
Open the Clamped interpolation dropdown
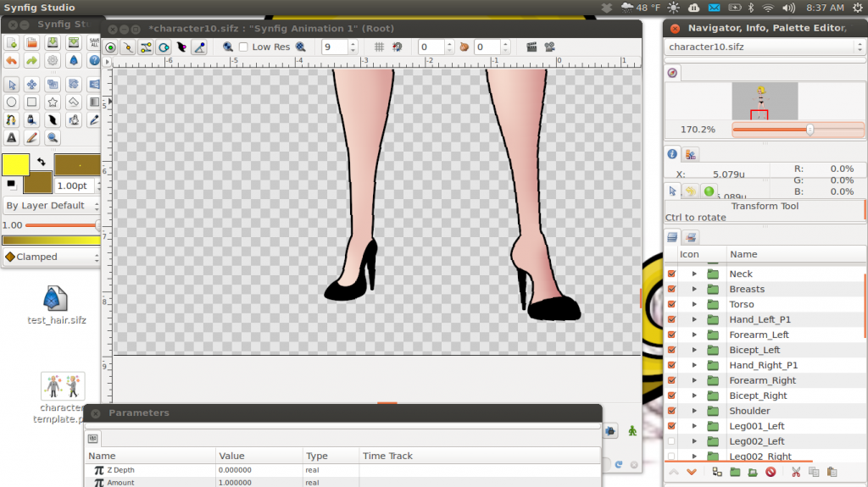click(52, 257)
